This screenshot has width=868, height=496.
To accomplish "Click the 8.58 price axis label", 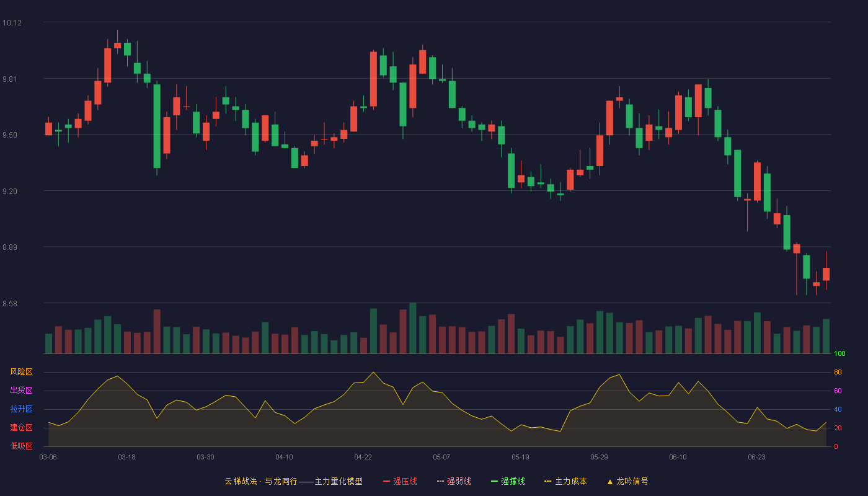I will pyautogui.click(x=10, y=304).
